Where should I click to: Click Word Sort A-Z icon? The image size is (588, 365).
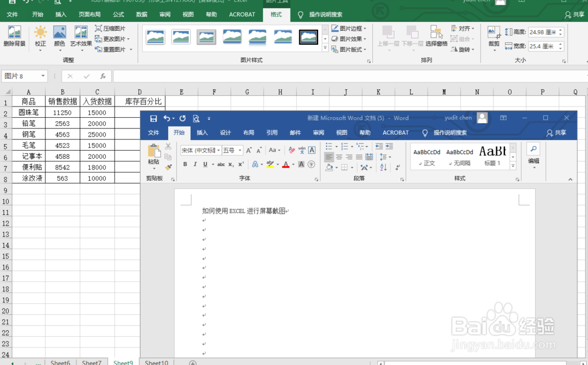383,167
